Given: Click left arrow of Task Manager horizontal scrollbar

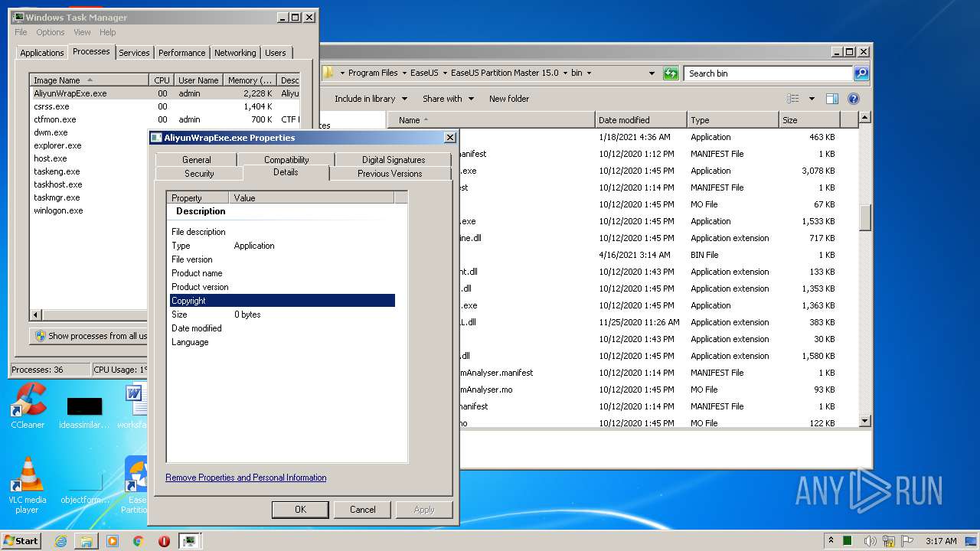Looking at the screenshot, I should point(35,315).
